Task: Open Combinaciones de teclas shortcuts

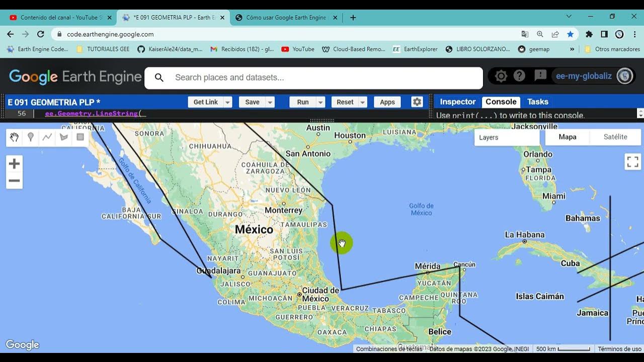Action: (x=389, y=349)
